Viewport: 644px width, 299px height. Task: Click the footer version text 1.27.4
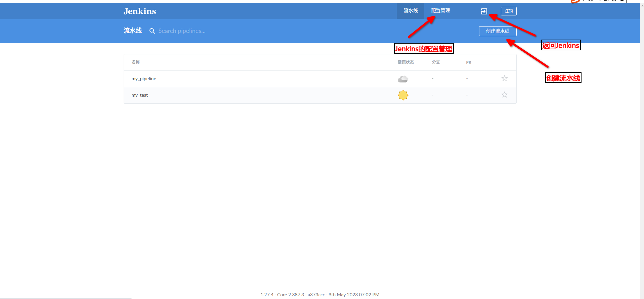coord(267,295)
